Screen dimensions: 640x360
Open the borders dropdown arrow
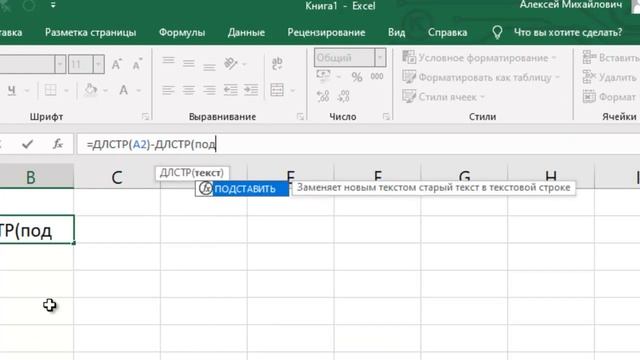coord(66,90)
